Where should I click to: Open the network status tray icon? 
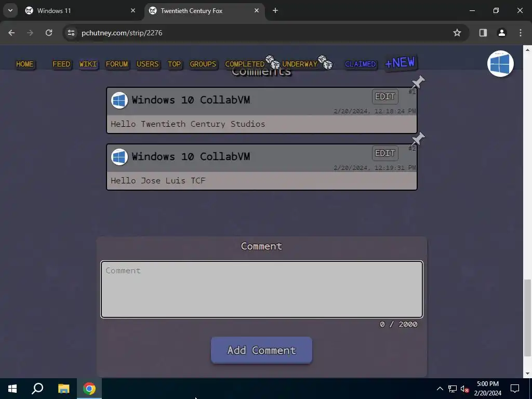coord(453,389)
